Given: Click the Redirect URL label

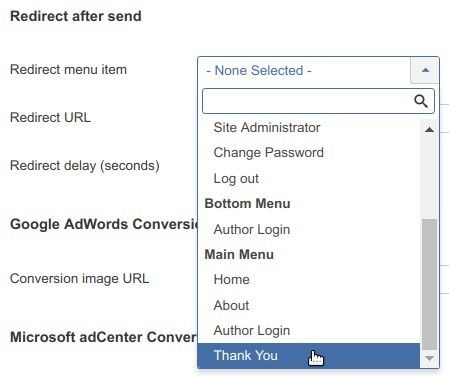Looking at the screenshot, I should pos(50,117).
